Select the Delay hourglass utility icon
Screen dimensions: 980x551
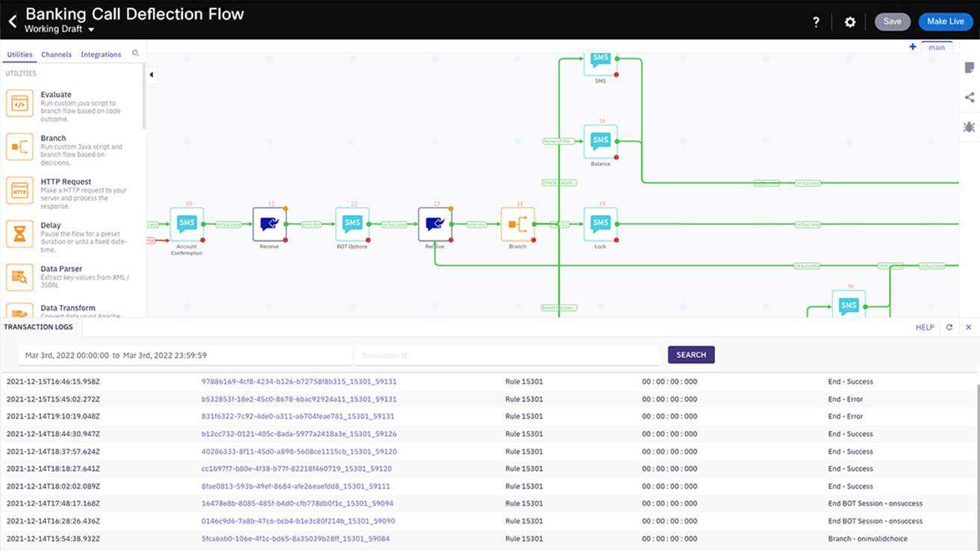[20, 234]
